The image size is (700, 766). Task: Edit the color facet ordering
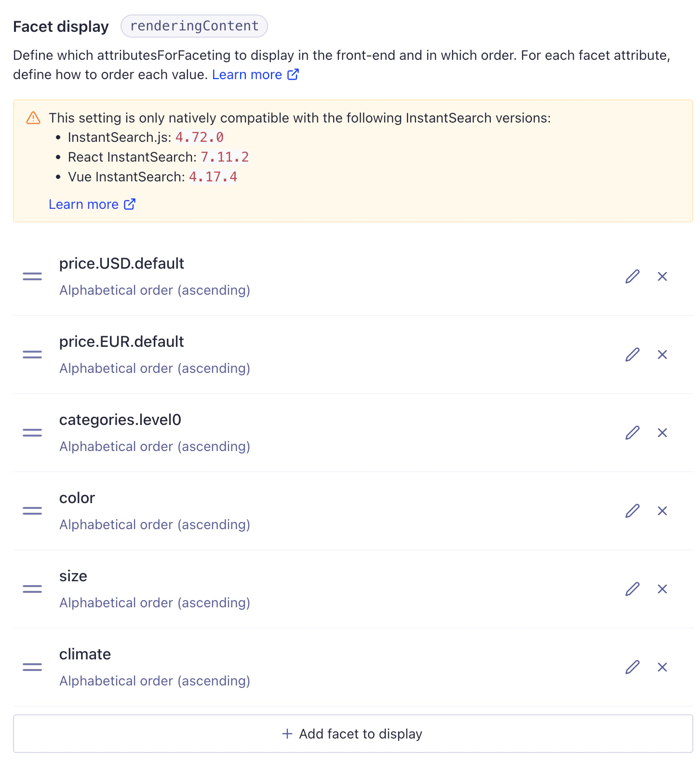click(632, 511)
